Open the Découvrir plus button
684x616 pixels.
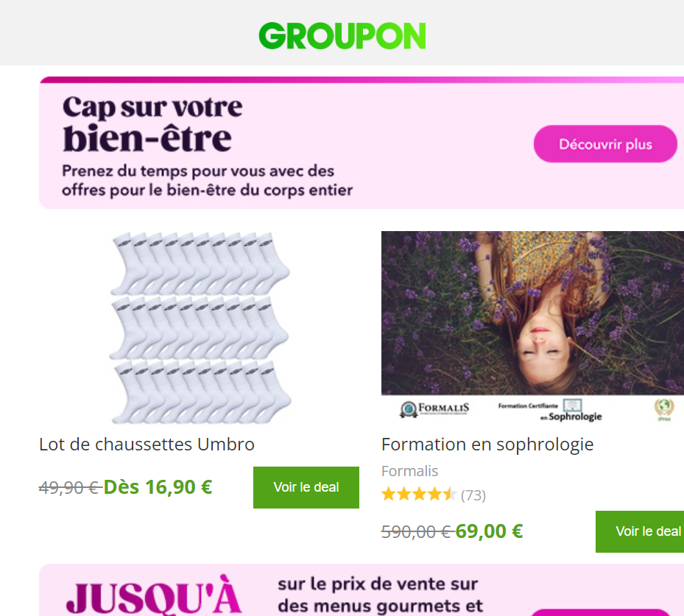click(x=605, y=144)
